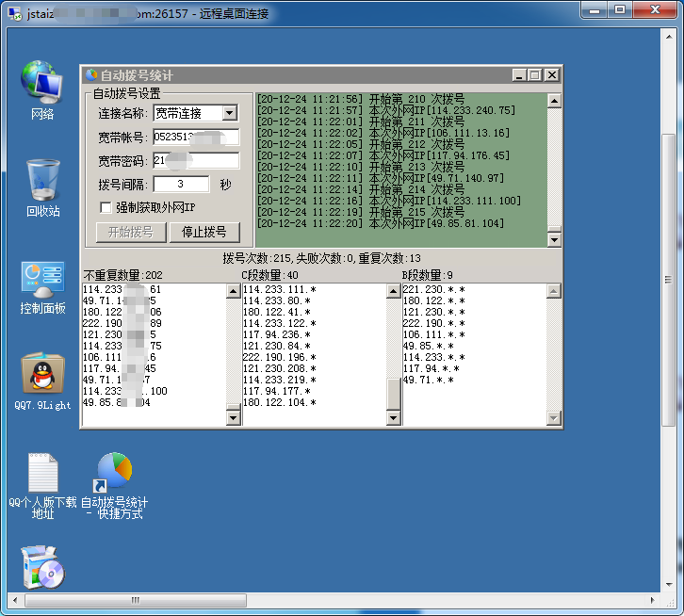Click the 拨号次数:215 statistics line
684x616 pixels.
(322, 258)
